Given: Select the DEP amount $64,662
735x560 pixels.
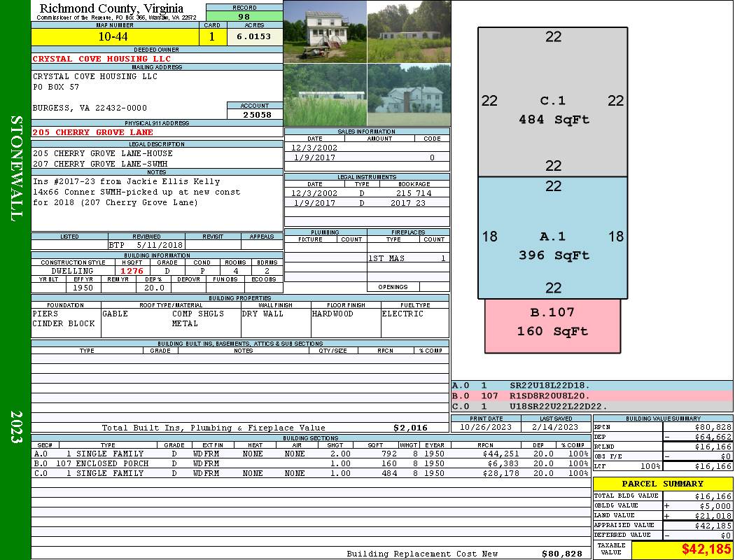Looking at the screenshot, I should pyautogui.click(x=713, y=437).
